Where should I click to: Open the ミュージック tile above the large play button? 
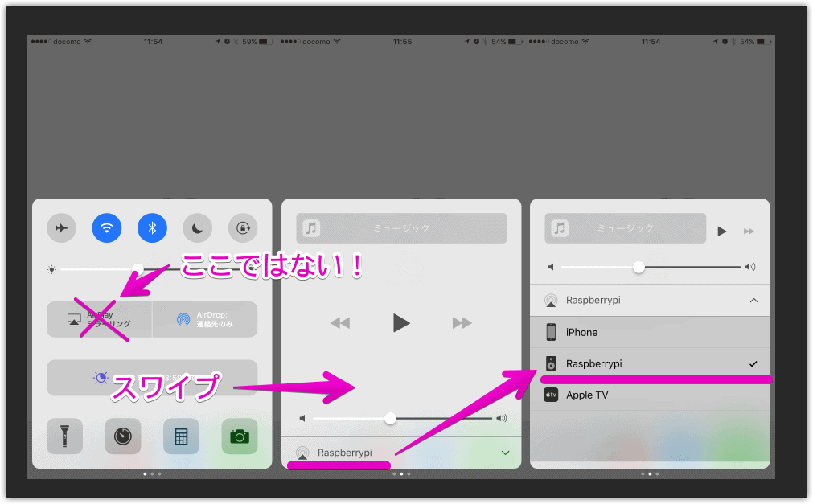(x=401, y=228)
